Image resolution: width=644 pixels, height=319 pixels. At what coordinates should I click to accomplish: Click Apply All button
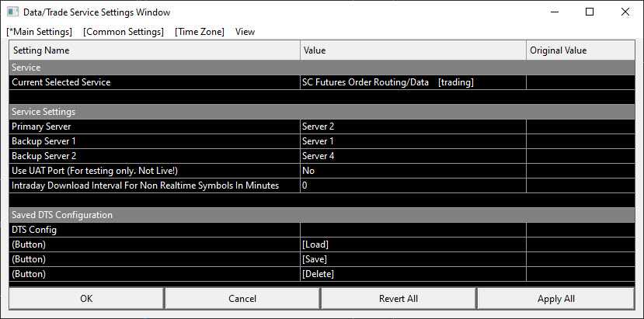[x=555, y=299]
